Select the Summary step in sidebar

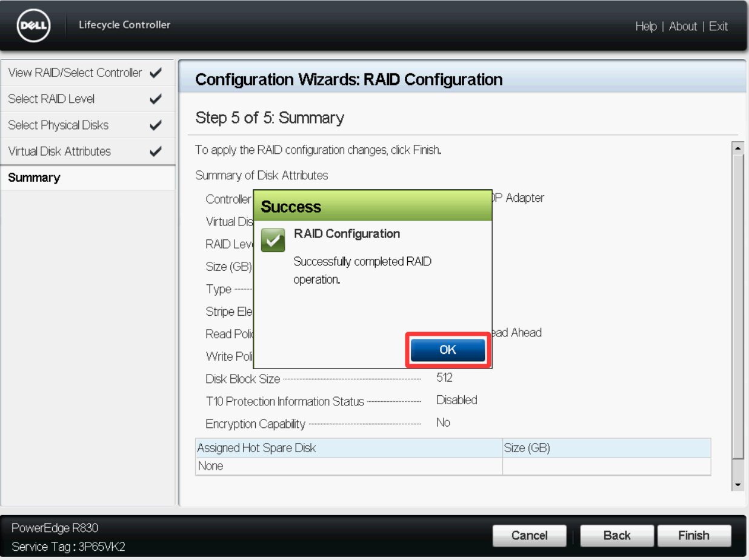tap(35, 178)
